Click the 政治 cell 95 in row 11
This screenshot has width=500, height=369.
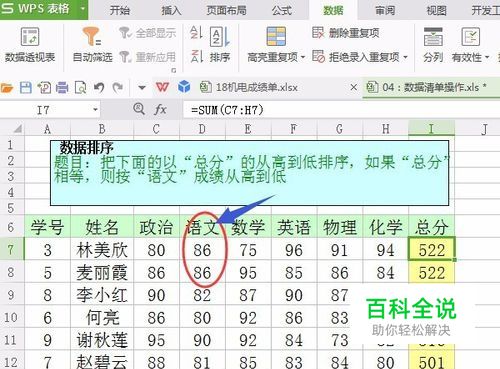(x=156, y=340)
